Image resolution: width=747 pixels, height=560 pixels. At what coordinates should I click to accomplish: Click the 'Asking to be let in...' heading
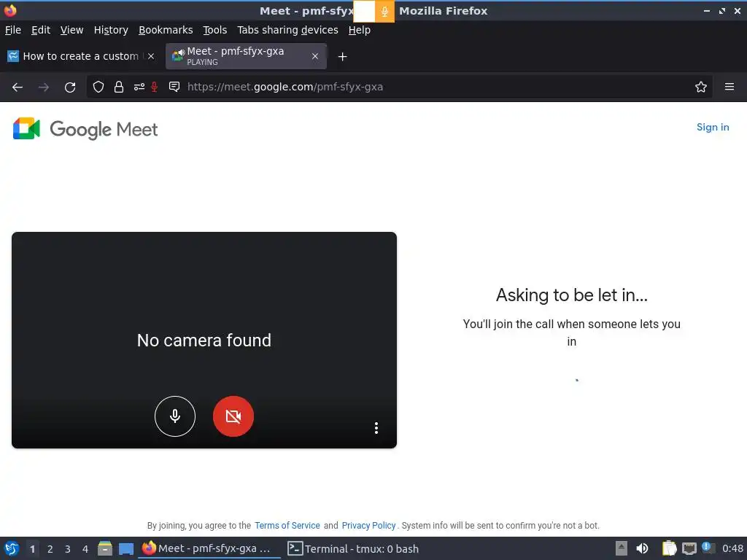572,295
